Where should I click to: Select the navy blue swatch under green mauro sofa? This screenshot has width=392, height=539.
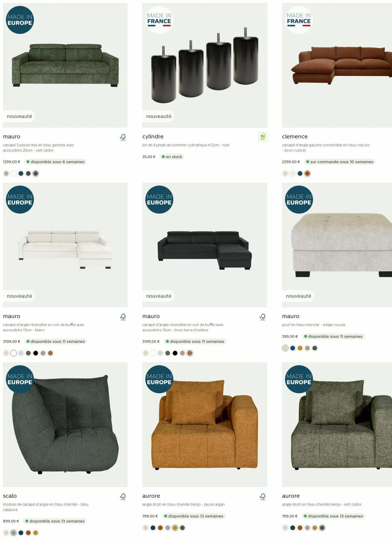(21, 173)
